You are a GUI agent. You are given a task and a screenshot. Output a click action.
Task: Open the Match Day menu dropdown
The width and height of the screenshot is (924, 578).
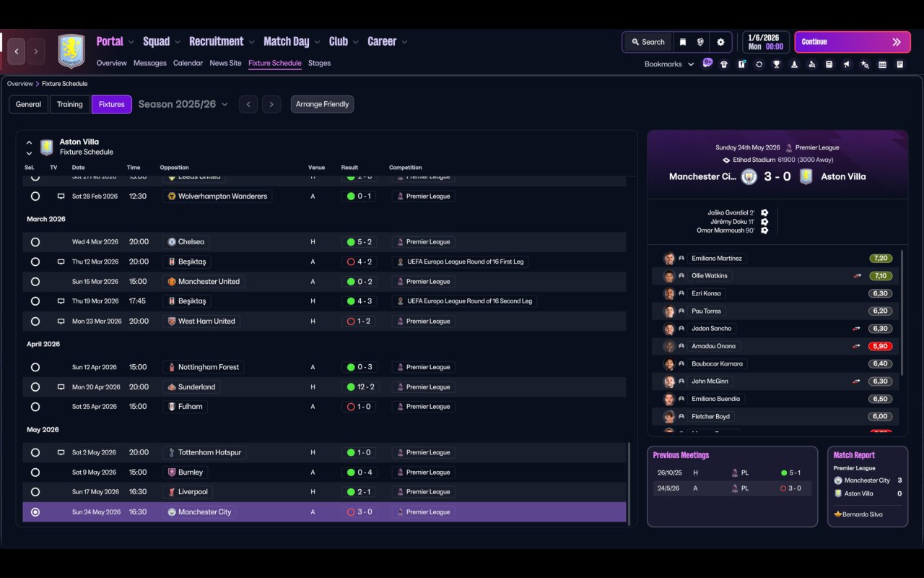click(292, 41)
